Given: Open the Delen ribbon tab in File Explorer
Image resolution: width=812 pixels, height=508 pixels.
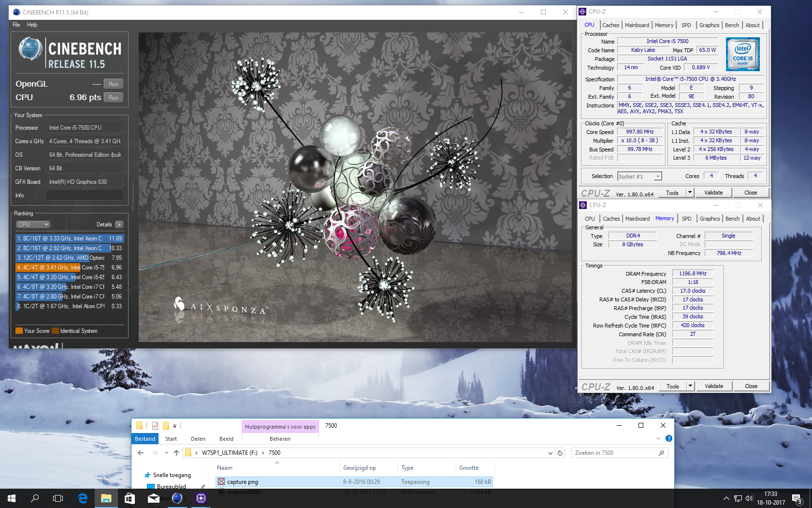Looking at the screenshot, I should click(x=198, y=439).
